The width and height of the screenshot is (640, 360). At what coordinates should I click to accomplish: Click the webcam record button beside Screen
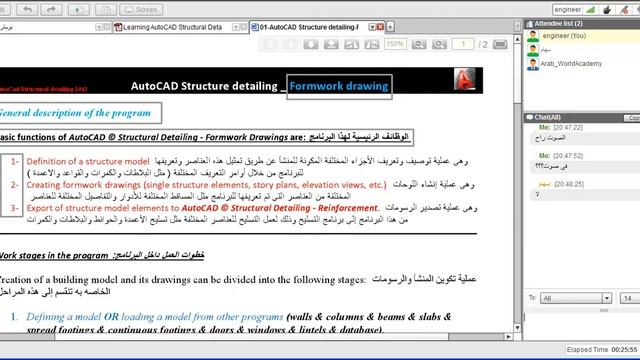(106, 9)
